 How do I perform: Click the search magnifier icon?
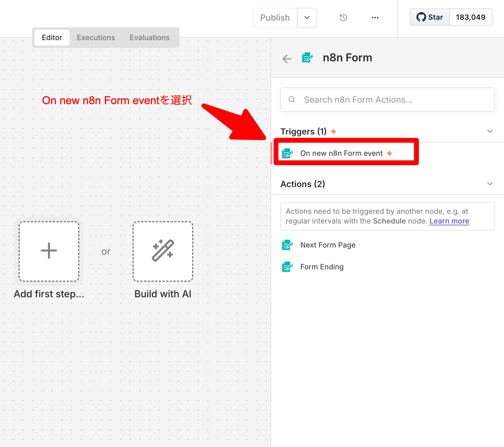click(292, 100)
